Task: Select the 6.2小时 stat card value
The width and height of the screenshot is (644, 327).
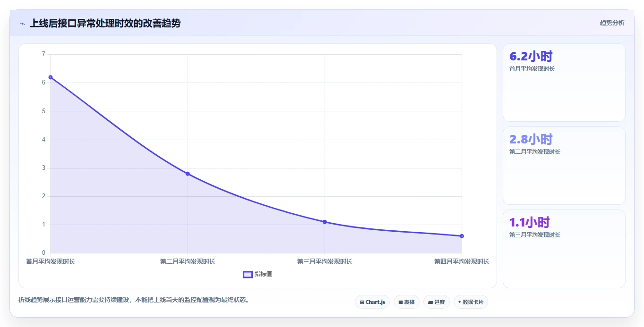Action: (531, 56)
